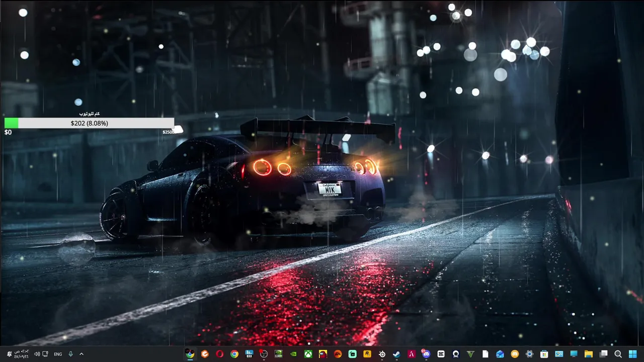This screenshot has height=362, width=644.
Task: Open the plain Google Chrome icon
Action: pos(234,354)
